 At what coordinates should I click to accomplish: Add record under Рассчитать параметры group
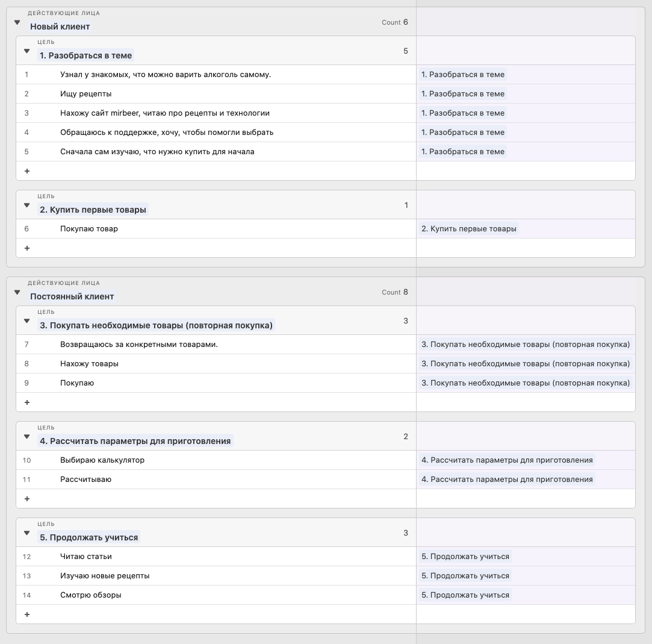coord(26,499)
